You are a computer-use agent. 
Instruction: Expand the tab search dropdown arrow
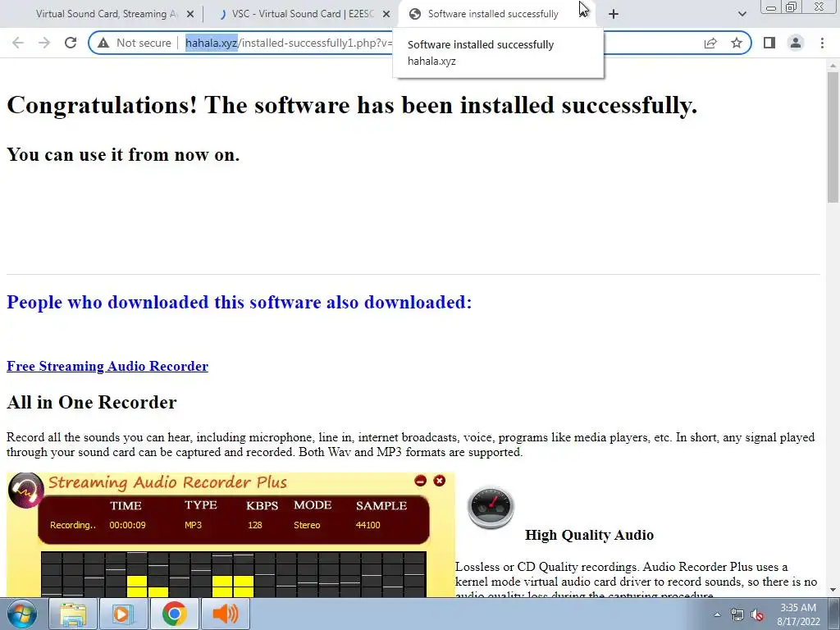[x=742, y=14]
